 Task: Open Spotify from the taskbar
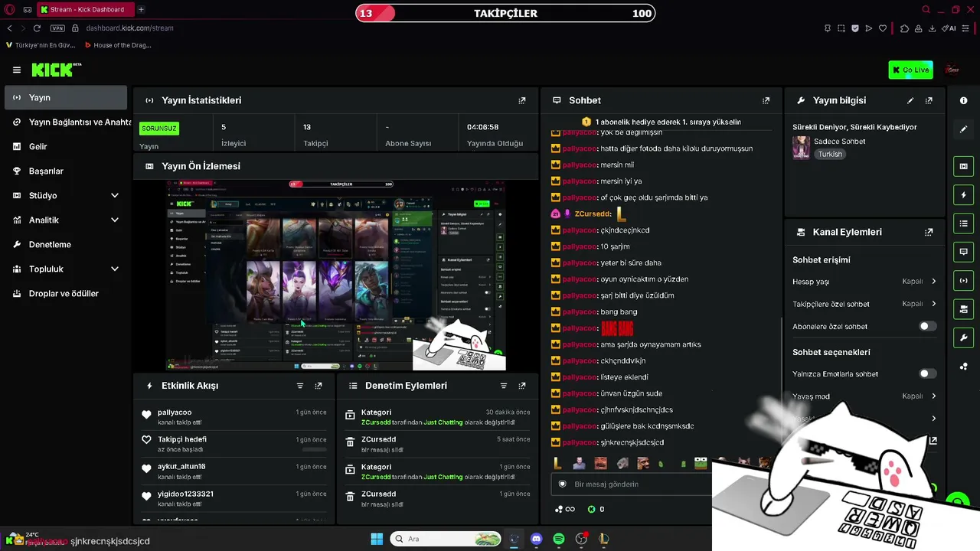[559, 539]
